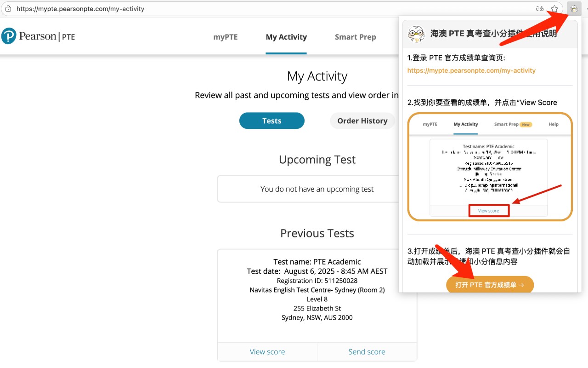Click the My Activity page heading
The image size is (588, 368).
(x=317, y=76)
